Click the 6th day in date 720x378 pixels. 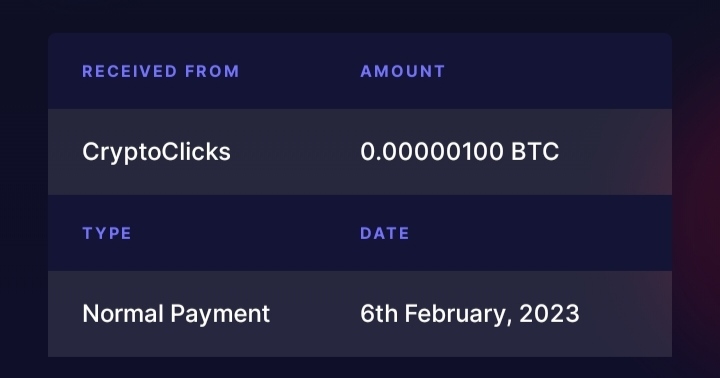(x=379, y=314)
